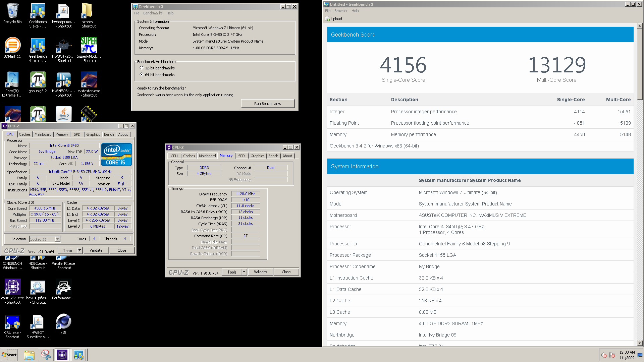Viewport: 644px width, 362px height.
Task: Launch the SuperPiMod shortcut icon
Action: (89, 50)
